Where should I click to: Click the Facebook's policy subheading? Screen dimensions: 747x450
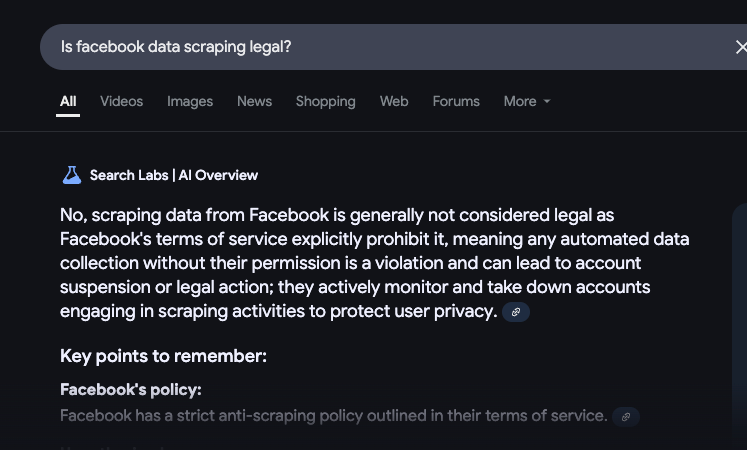pos(131,390)
